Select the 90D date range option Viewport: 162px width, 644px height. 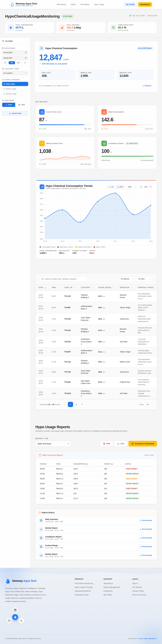tap(18, 63)
